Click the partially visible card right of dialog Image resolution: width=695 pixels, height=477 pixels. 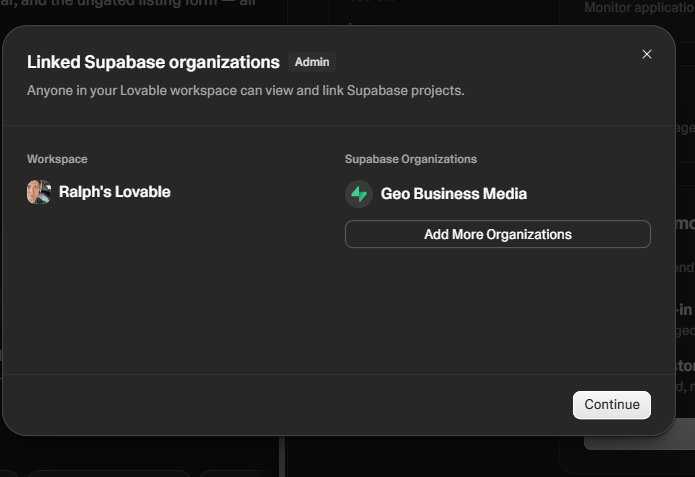tap(685, 222)
